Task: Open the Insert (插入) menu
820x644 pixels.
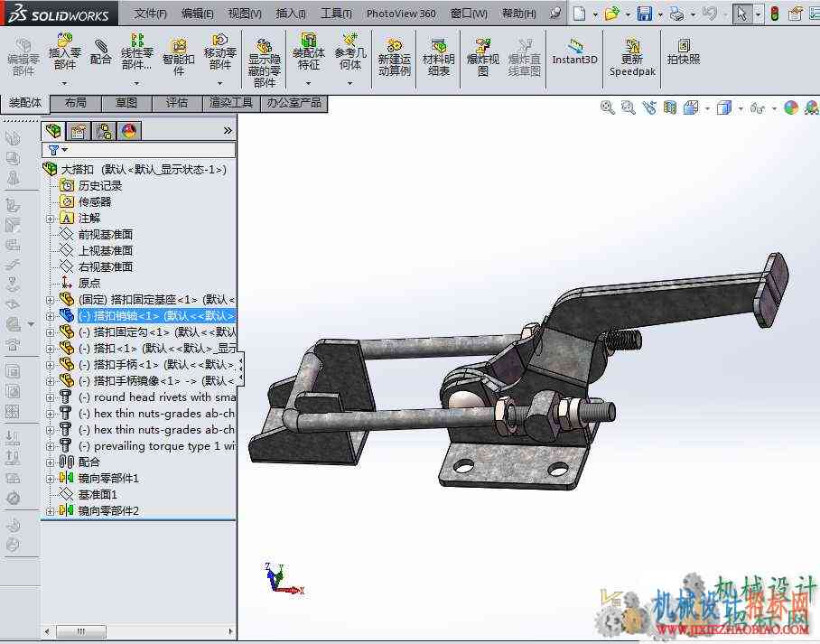Action: coord(291,14)
